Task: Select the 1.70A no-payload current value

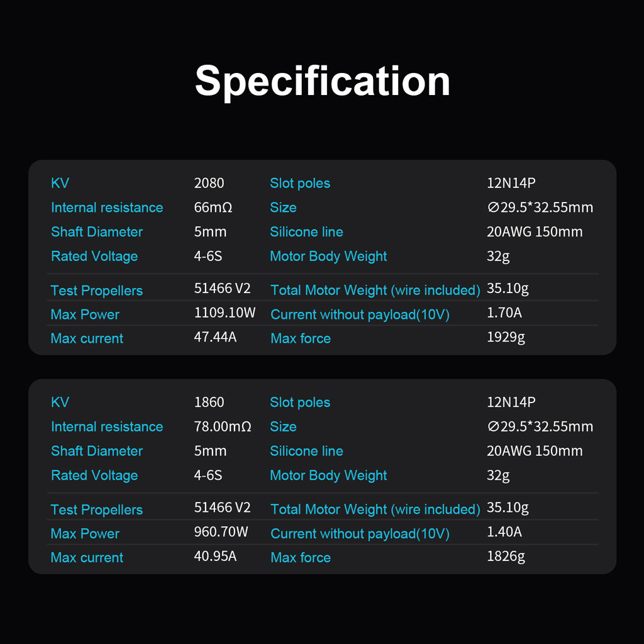Action: pyautogui.click(x=504, y=313)
